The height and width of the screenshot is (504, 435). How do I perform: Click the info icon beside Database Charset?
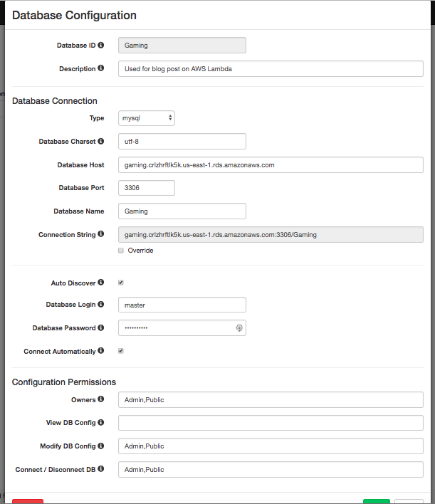coord(100,141)
